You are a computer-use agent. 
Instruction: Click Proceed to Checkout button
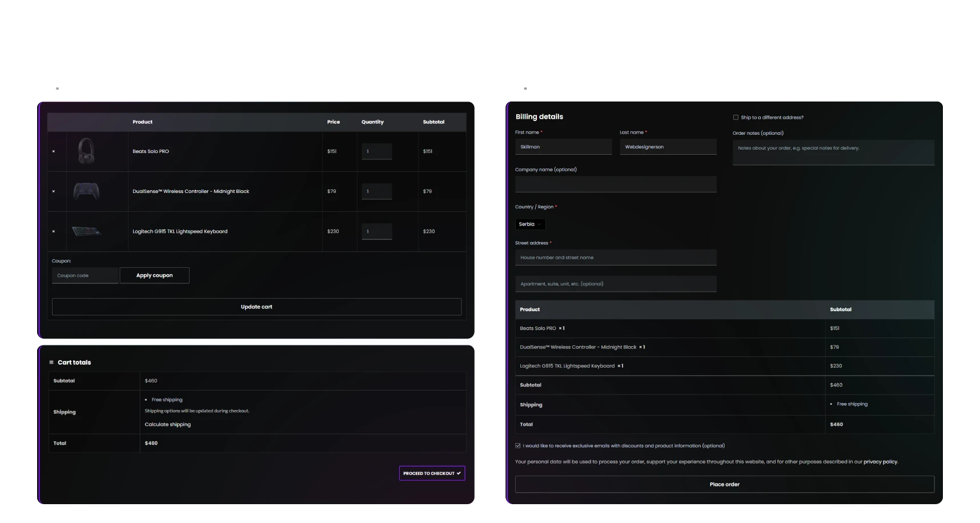pos(432,473)
